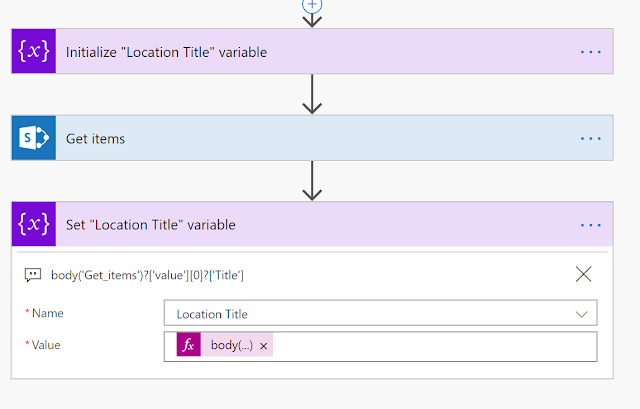Open the Initialize variable step's ellipsis menu
This screenshot has height=409, width=640.
point(591,52)
